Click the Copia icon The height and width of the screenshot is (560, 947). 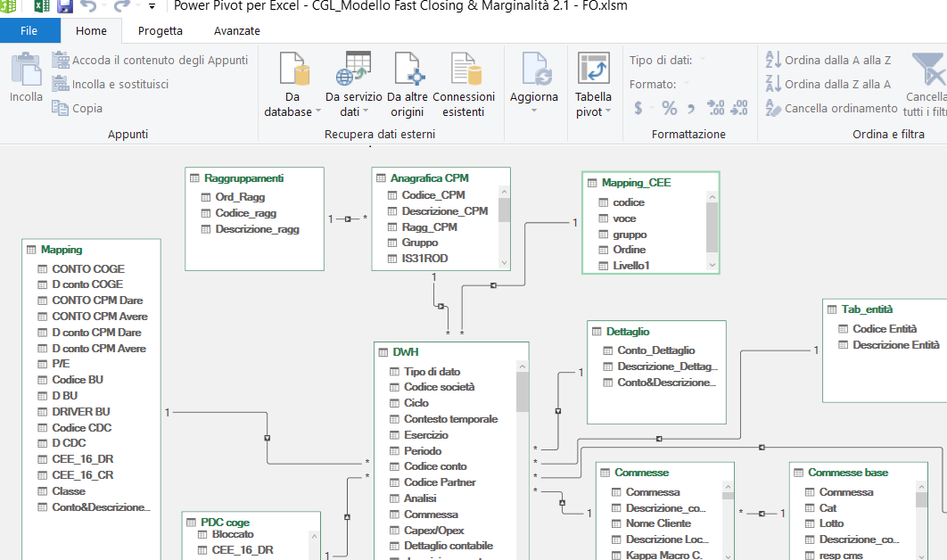point(60,108)
